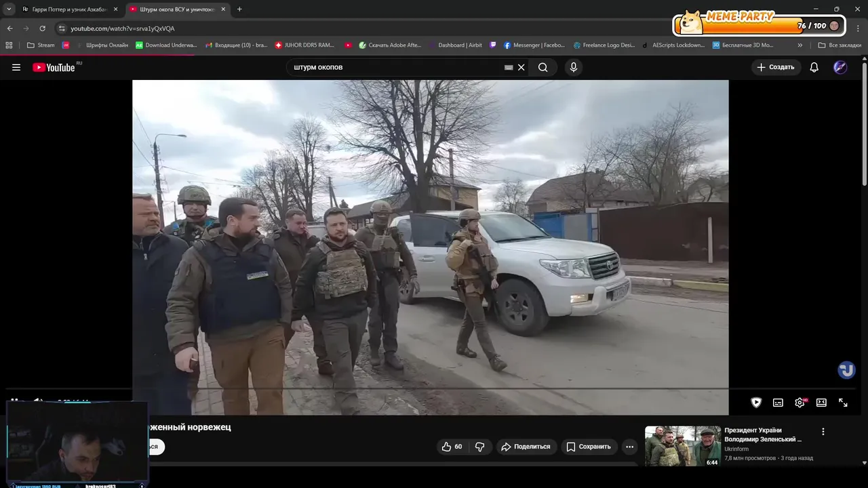
Task: Click the shield play icon in player controls
Action: pos(756,403)
